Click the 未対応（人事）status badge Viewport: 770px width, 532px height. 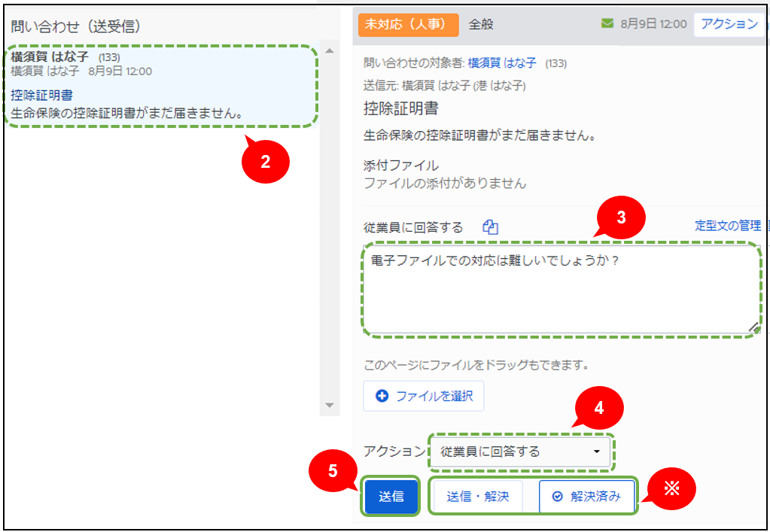(407, 24)
